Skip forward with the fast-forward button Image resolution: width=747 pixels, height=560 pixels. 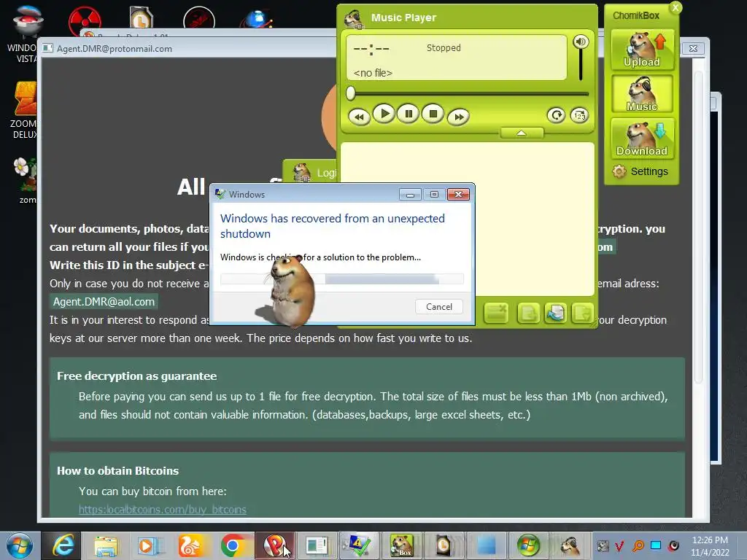(x=458, y=117)
